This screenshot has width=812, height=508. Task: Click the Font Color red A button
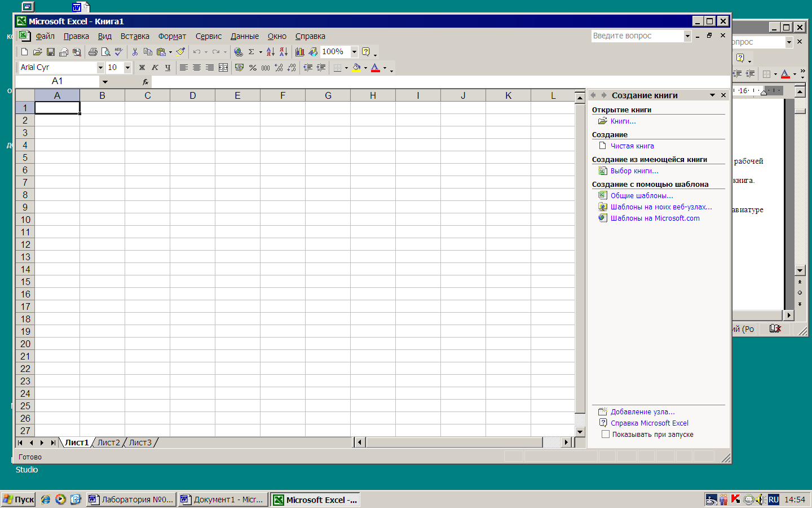tap(376, 68)
